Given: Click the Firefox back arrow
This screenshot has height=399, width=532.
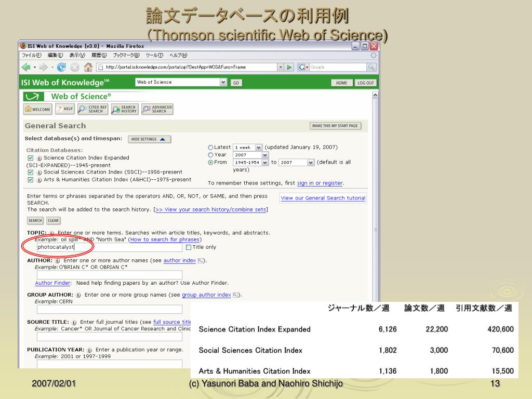Looking at the screenshot, I should click(26, 67).
